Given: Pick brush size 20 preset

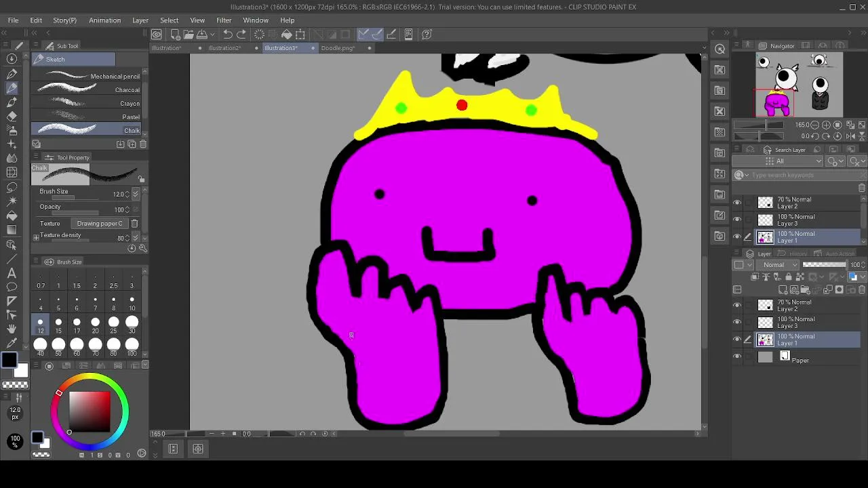Looking at the screenshot, I should [x=95, y=325].
